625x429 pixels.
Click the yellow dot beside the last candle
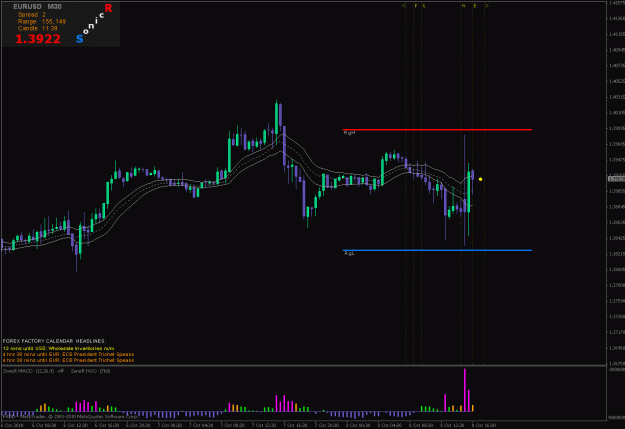[x=480, y=179]
